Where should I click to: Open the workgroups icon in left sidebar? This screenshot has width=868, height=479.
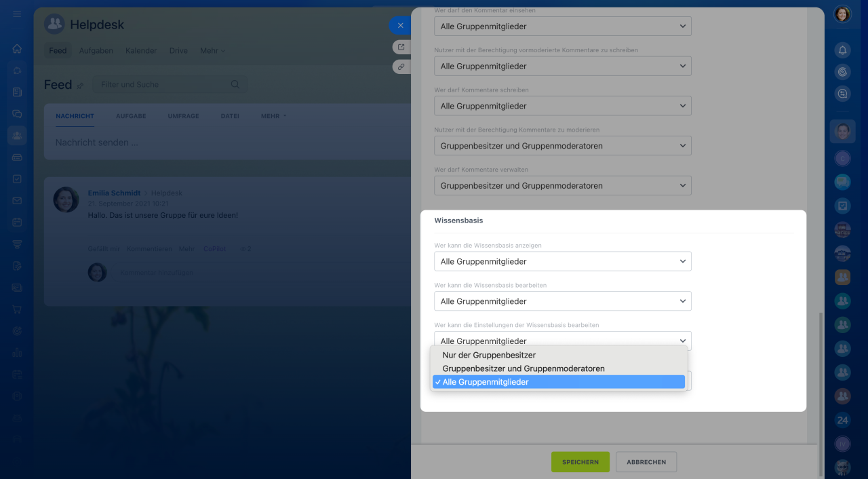[17, 136]
